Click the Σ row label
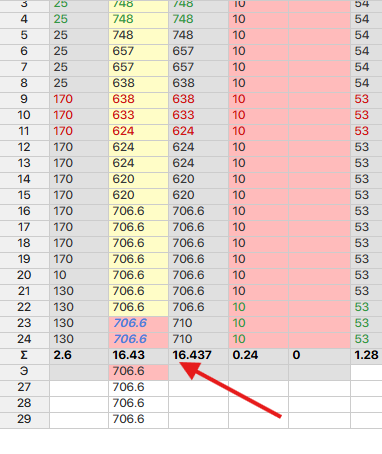This screenshot has width=382, height=454. click(x=24, y=355)
